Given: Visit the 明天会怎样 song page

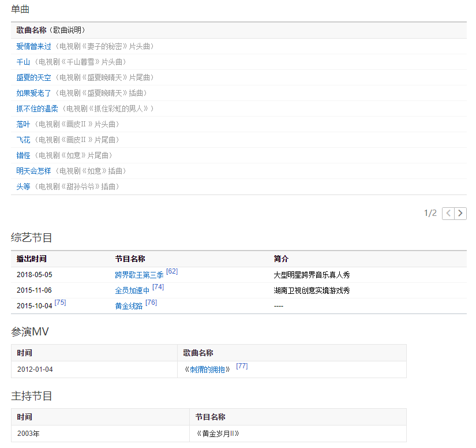Looking at the screenshot, I should point(33,171).
